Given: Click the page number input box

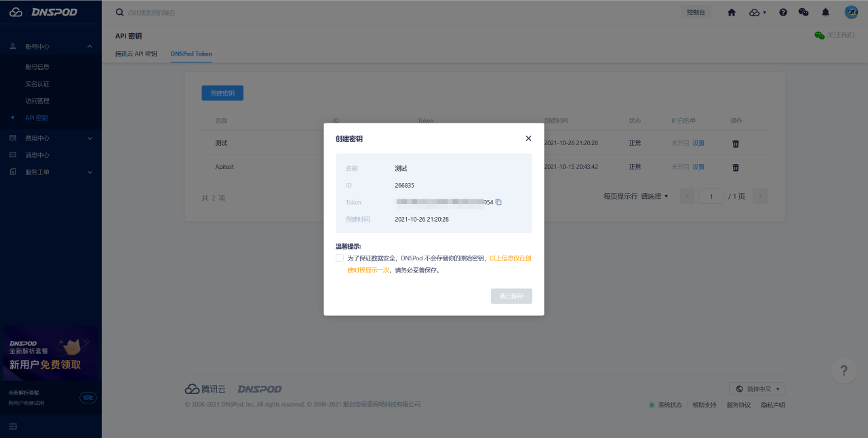Looking at the screenshot, I should pyautogui.click(x=711, y=197).
